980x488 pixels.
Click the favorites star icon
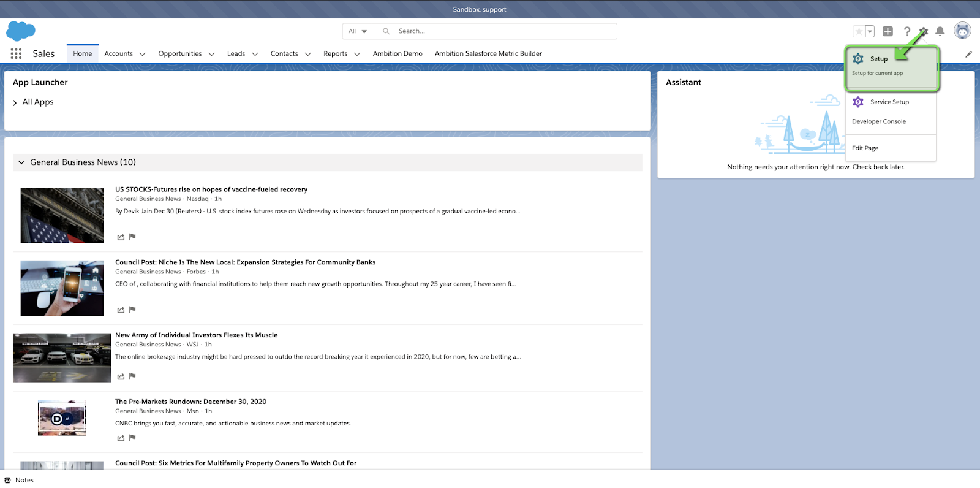(x=859, y=31)
